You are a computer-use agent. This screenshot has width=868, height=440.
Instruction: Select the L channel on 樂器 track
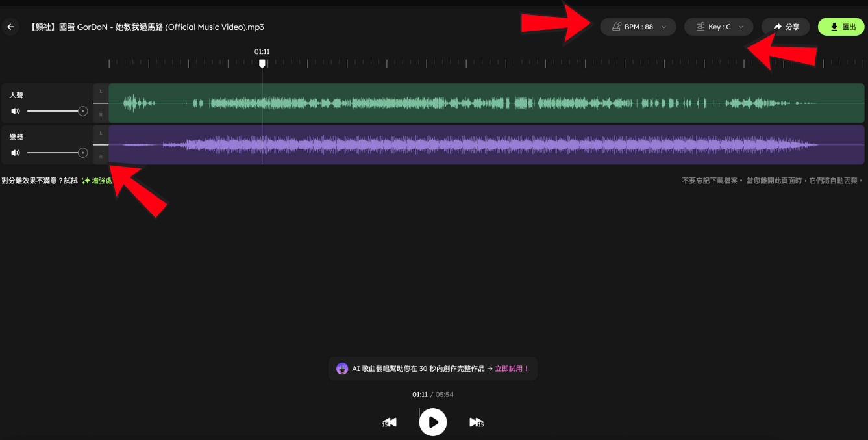click(x=101, y=133)
